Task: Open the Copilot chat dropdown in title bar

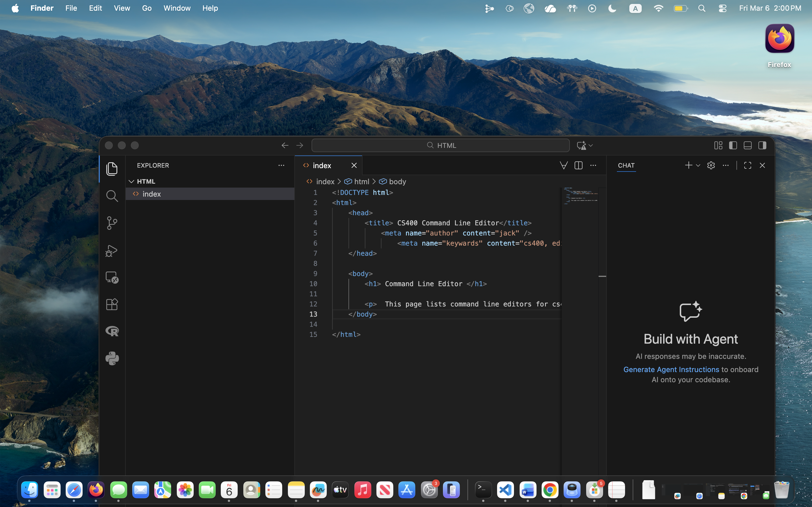Action: (x=591, y=145)
